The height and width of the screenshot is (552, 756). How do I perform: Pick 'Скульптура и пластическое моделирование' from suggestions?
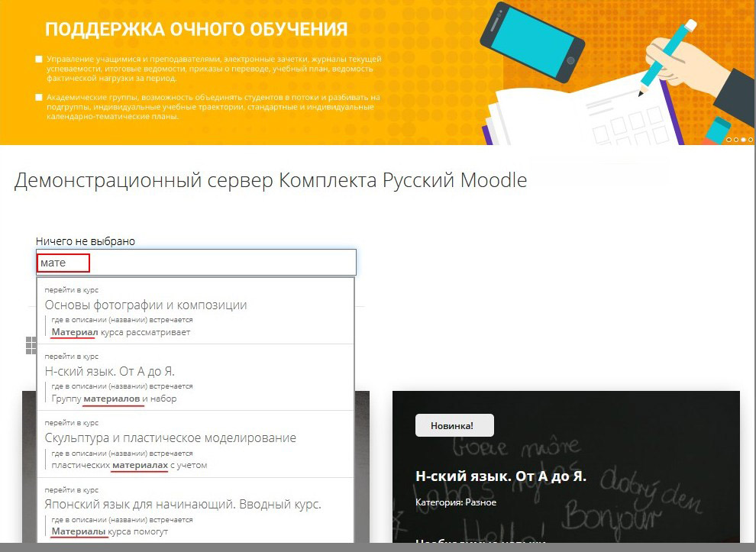[170, 437]
